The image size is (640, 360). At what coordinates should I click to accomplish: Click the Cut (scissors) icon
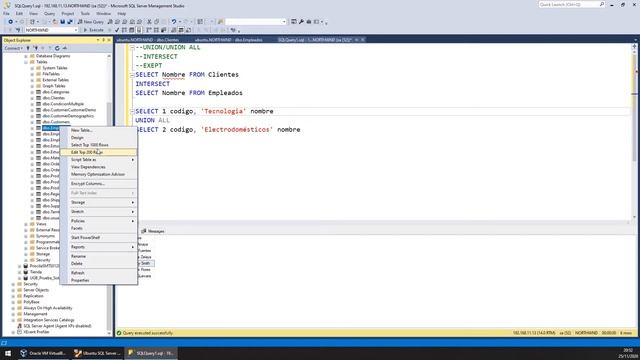tap(149, 22)
